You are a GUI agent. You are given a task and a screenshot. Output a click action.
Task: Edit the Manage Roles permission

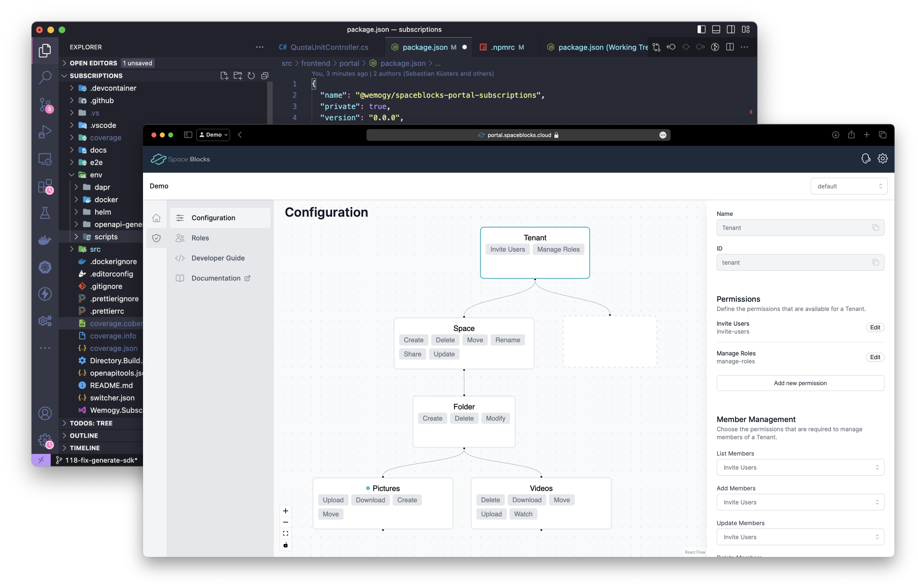click(x=875, y=357)
